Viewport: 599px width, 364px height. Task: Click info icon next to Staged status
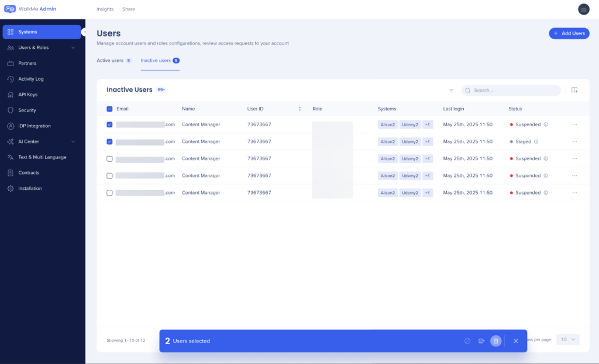(x=536, y=141)
